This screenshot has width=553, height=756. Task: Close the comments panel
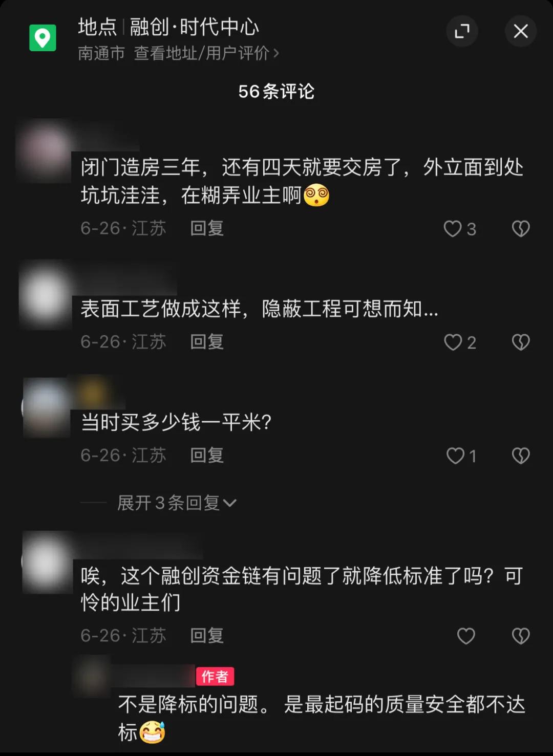(x=521, y=31)
